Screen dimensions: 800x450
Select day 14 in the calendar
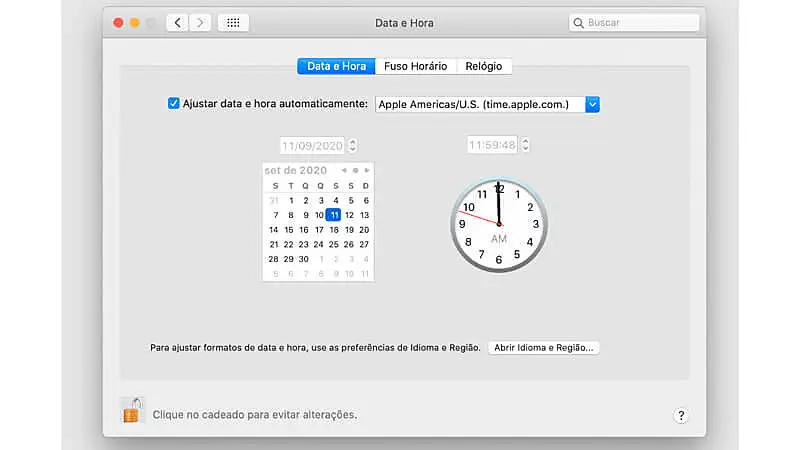coord(273,230)
